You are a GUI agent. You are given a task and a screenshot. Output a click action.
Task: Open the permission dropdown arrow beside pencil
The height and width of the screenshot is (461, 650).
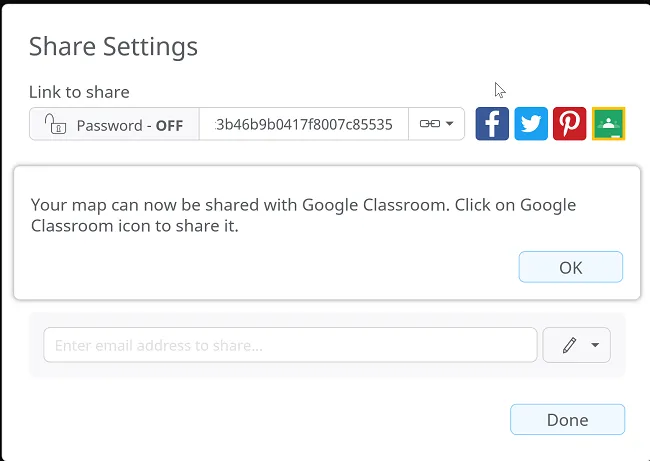coord(595,345)
